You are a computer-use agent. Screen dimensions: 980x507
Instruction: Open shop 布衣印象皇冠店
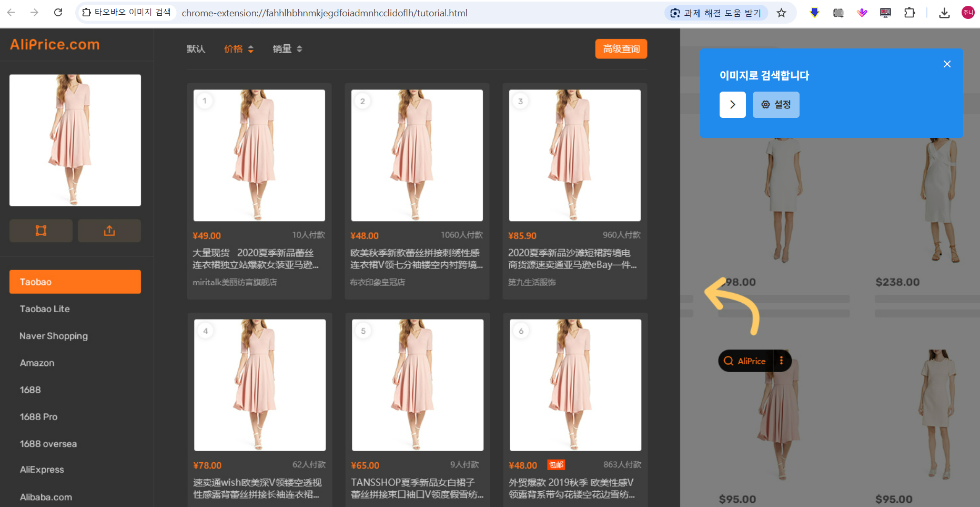[378, 282]
